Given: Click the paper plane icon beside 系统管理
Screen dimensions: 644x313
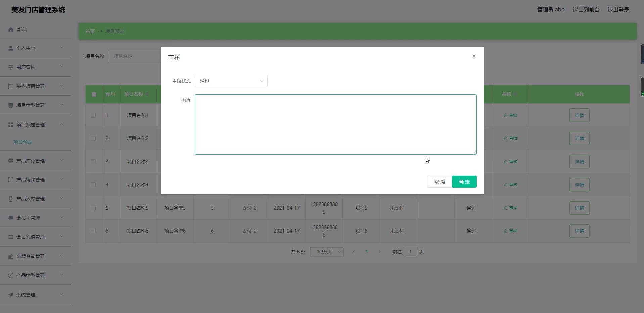Looking at the screenshot, I should click(11, 295).
